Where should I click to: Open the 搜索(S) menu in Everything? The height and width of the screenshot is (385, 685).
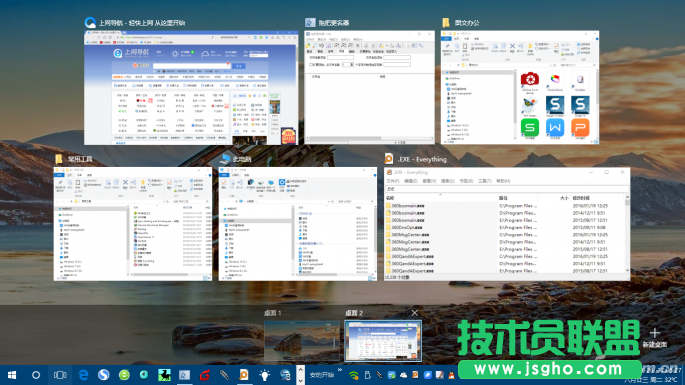coord(447,181)
